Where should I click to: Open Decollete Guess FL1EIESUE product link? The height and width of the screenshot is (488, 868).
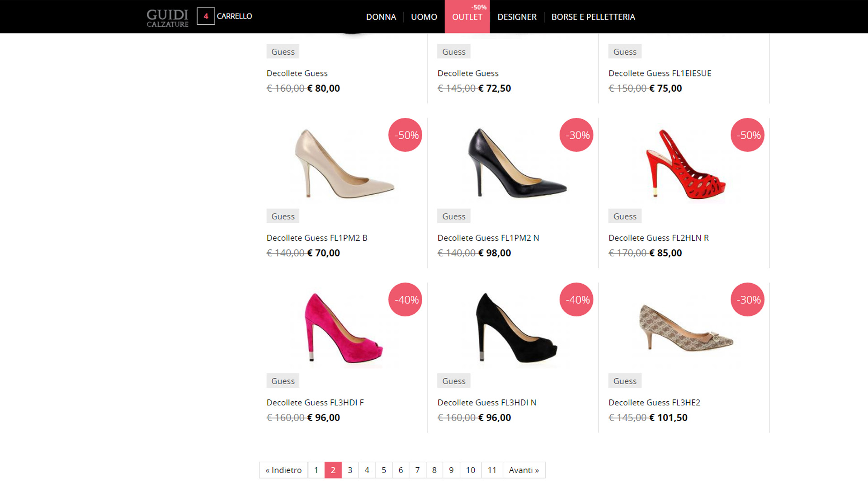(x=660, y=73)
